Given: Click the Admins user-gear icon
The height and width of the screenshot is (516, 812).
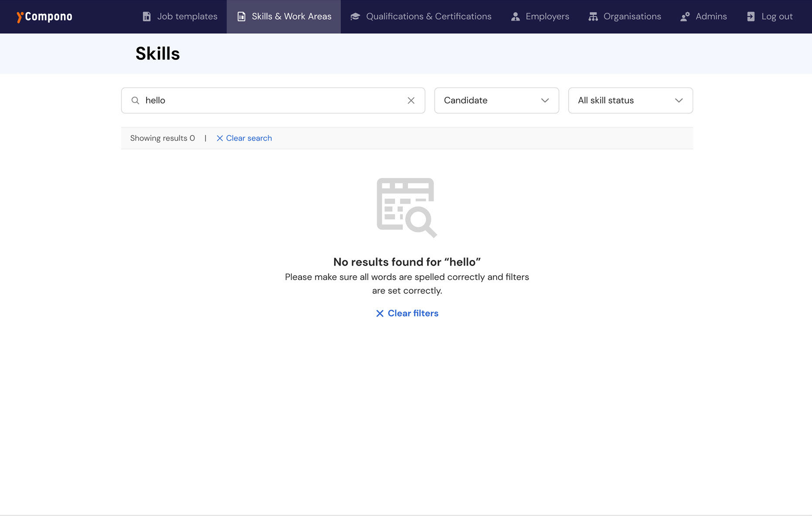Looking at the screenshot, I should pyautogui.click(x=685, y=17).
